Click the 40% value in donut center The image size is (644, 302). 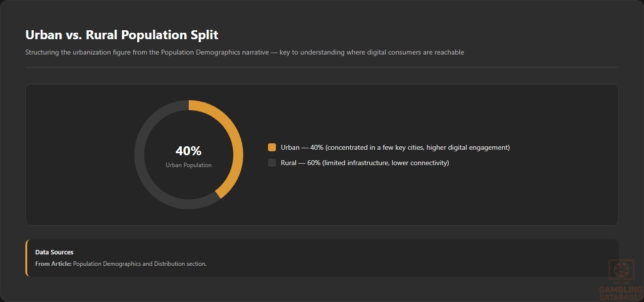[x=189, y=151]
